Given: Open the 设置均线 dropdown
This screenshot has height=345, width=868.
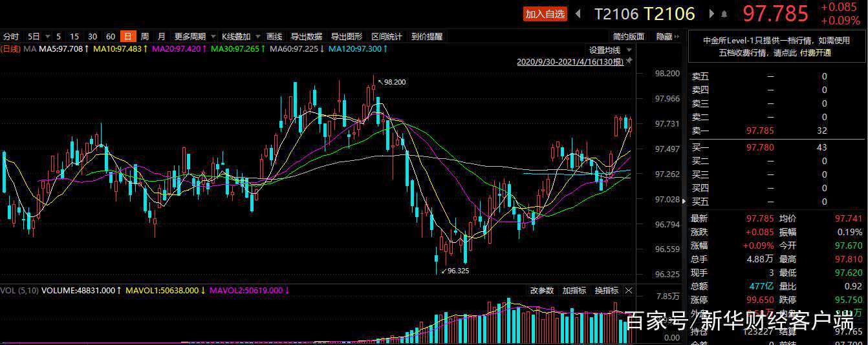Looking at the screenshot, I should [609, 50].
